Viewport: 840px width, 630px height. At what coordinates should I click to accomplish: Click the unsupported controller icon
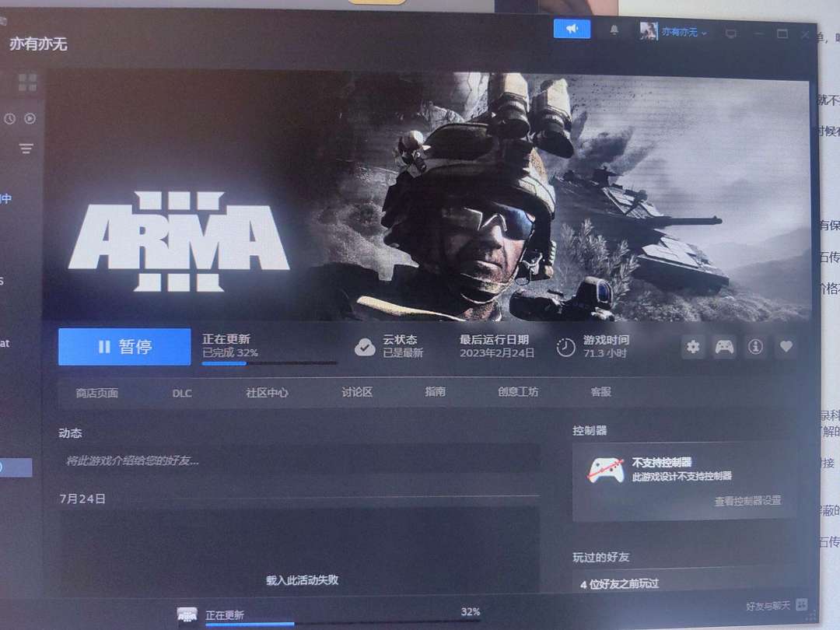(x=606, y=471)
